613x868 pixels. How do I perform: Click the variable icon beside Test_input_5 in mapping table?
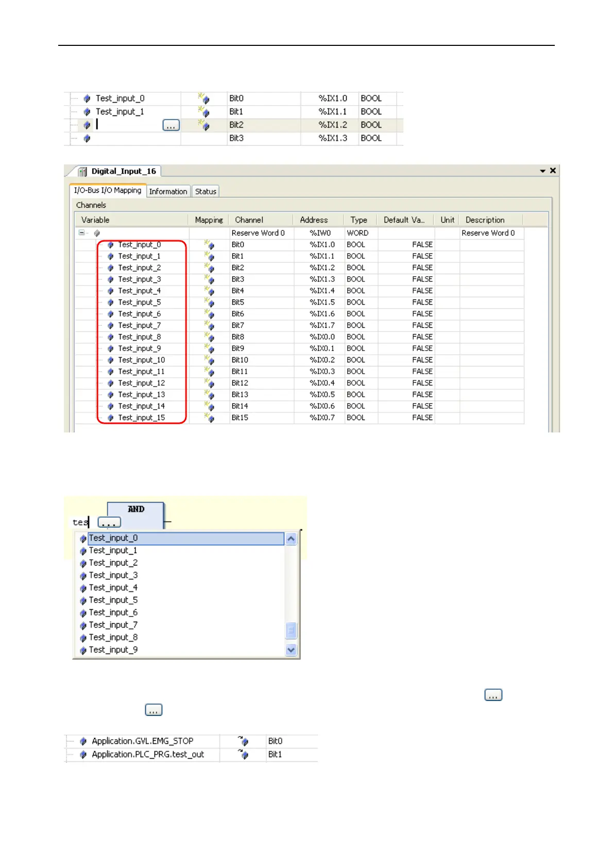(x=110, y=303)
